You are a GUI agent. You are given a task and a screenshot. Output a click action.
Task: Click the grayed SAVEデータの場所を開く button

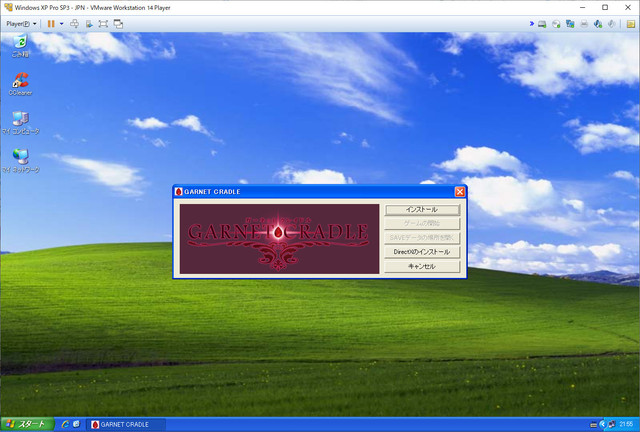click(x=422, y=238)
